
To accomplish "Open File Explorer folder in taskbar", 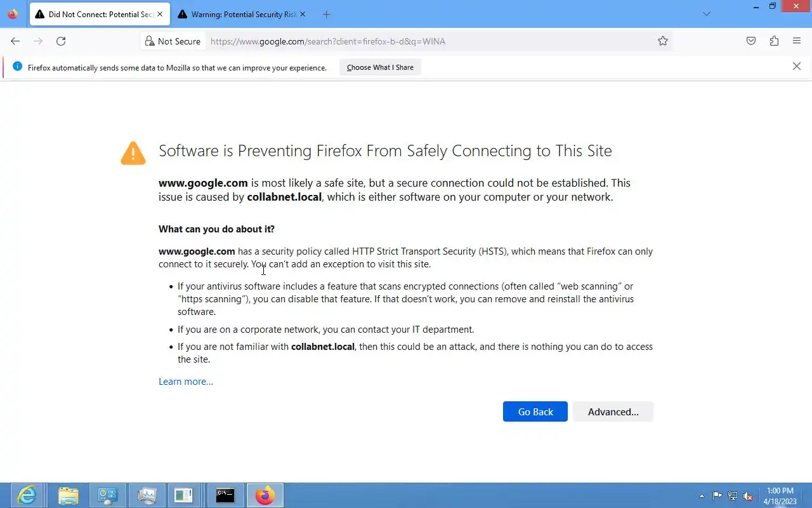I will click(x=68, y=495).
